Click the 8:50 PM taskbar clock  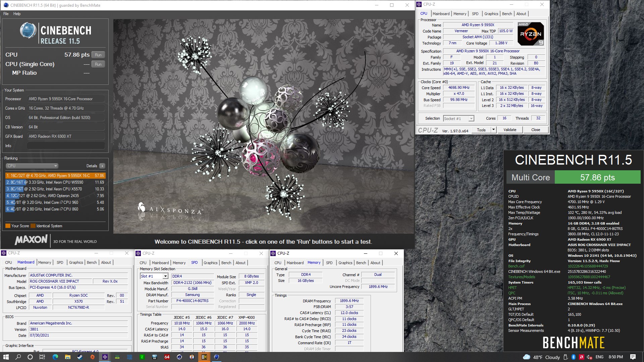pyautogui.click(x=616, y=357)
